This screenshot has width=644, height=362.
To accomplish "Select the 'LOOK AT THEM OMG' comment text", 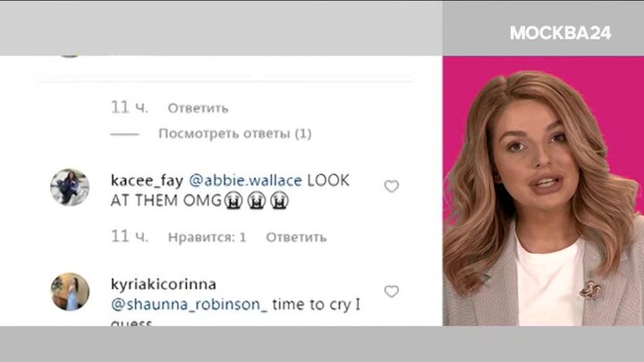I will coord(230,191).
